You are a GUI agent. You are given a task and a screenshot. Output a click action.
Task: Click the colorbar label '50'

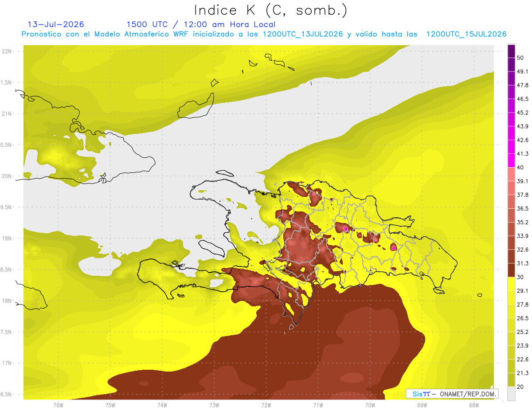point(521,58)
